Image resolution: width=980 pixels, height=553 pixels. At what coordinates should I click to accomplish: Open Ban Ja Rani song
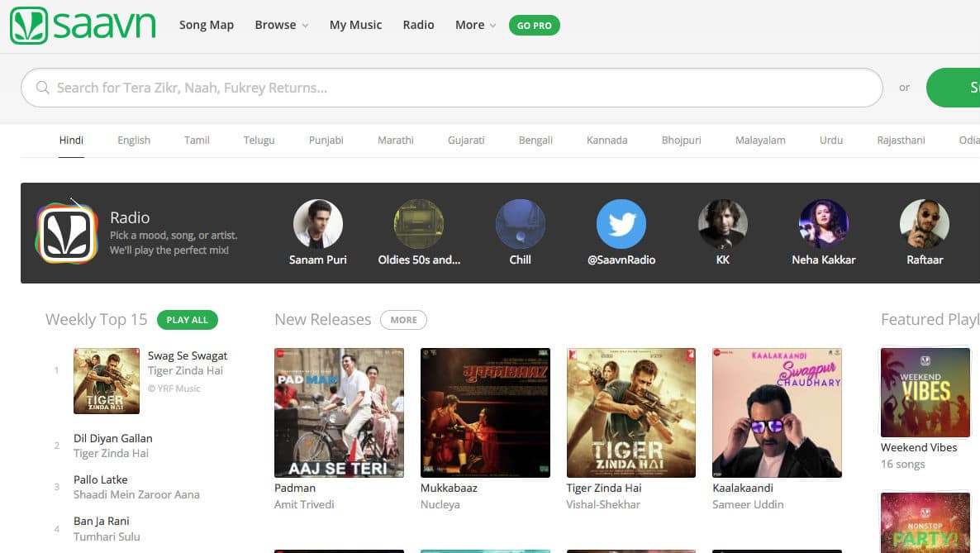[102, 521]
